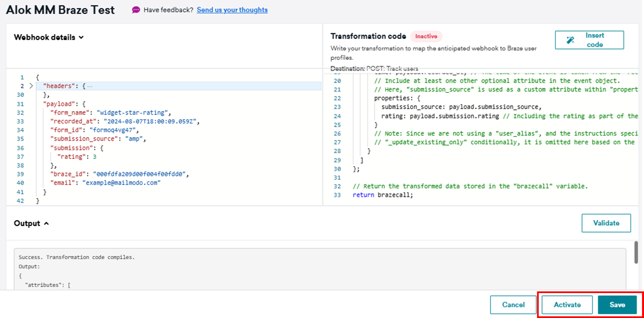Click the "payload": { line
Screen dimensions: 644x318
coord(64,104)
